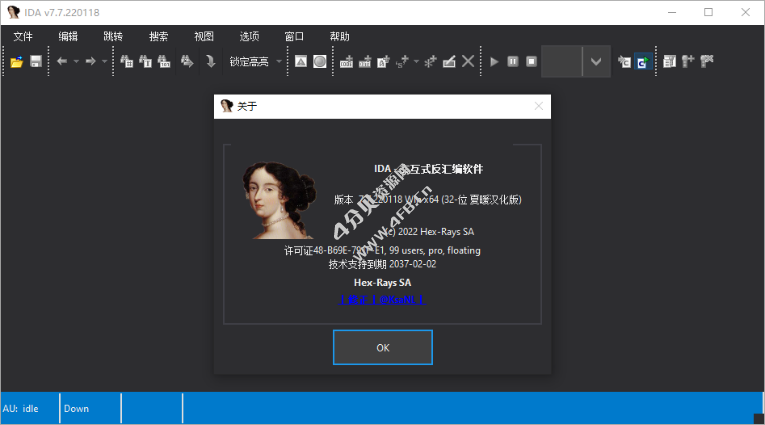Open the dropdown arrow beside the back arrow
This screenshot has height=425, width=765.
[x=76, y=61]
